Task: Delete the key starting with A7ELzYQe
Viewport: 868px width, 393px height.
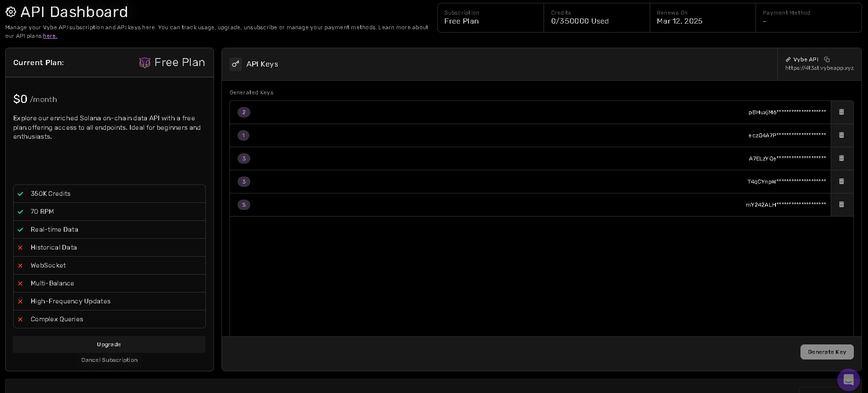Action: coord(842,159)
